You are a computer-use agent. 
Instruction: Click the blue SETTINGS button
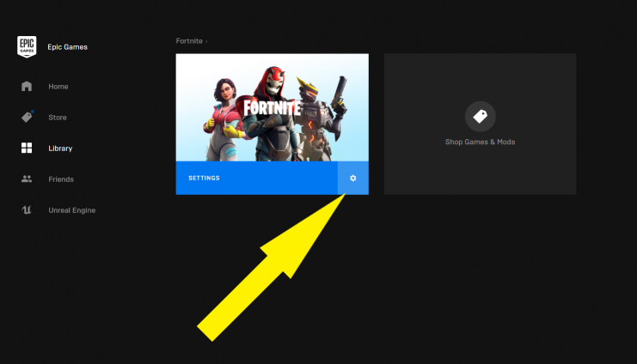pos(257,179)
